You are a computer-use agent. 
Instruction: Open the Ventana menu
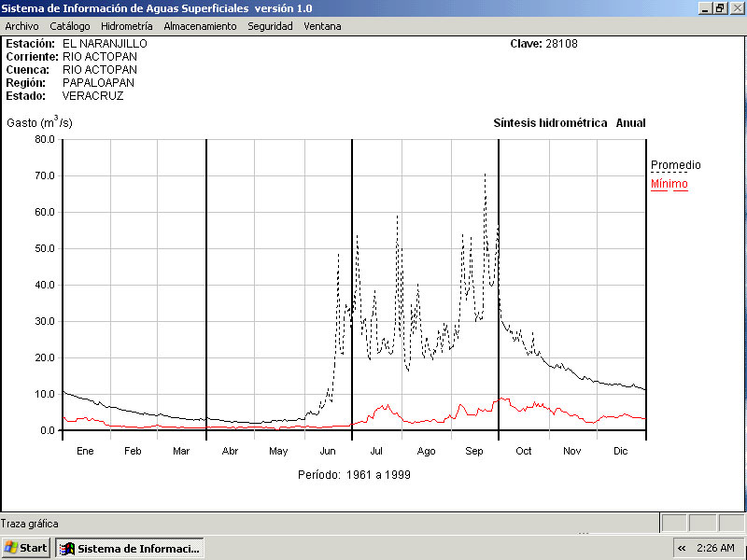pyautogui.click(x=322, y=26)
